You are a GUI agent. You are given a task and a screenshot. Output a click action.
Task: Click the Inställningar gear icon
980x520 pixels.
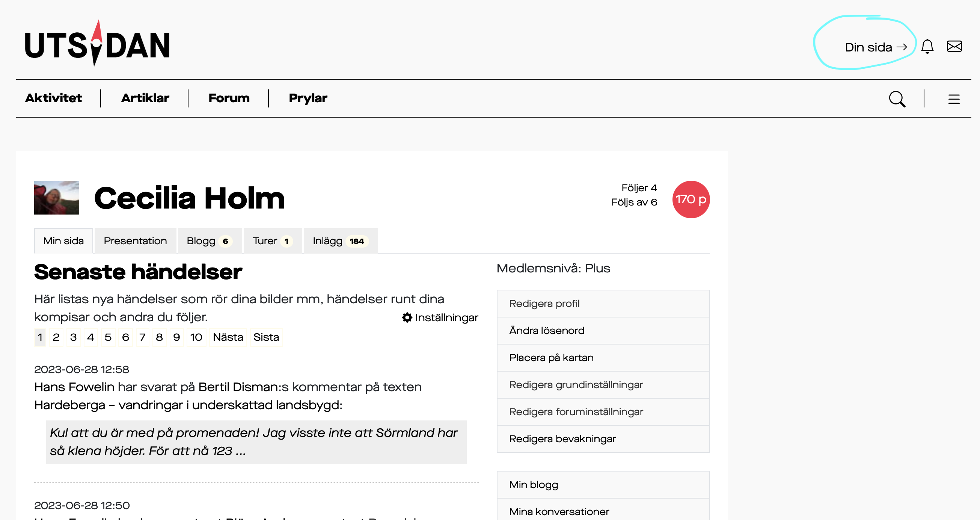[x=407, y=317]
